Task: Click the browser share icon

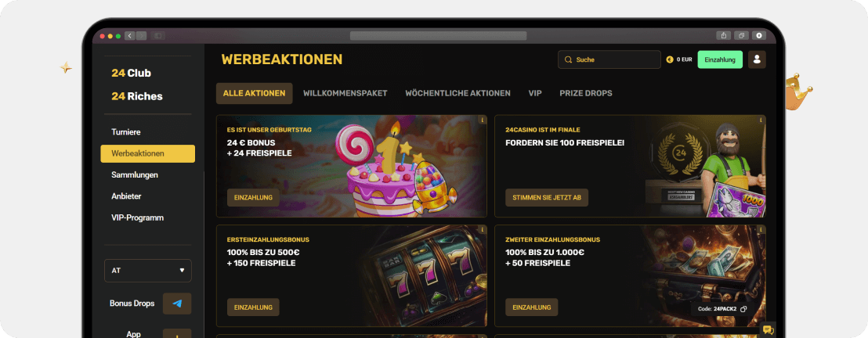Action: pyautogui.click(x=724, y=35)
